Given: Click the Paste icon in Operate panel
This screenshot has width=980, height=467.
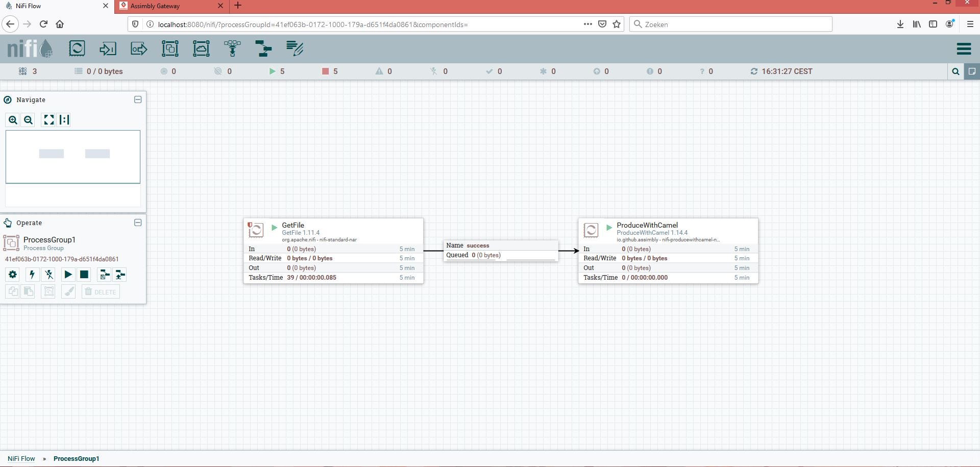Looking at the screenshot, I should [29, 292].
